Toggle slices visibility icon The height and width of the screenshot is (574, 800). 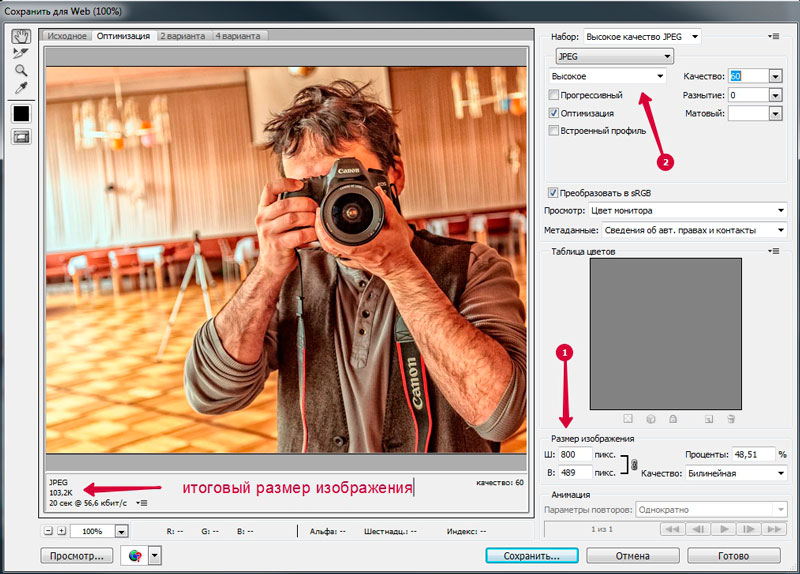(x=20, y=137)
